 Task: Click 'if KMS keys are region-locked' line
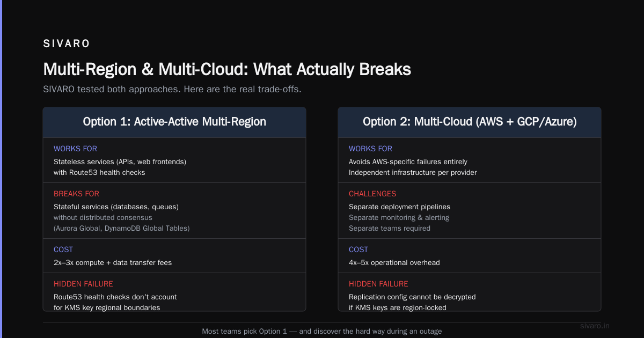[x=399, y=307]
